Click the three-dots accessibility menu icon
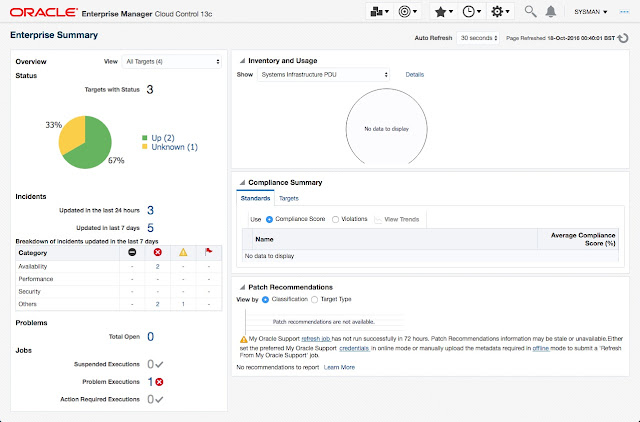 (624, 12)
